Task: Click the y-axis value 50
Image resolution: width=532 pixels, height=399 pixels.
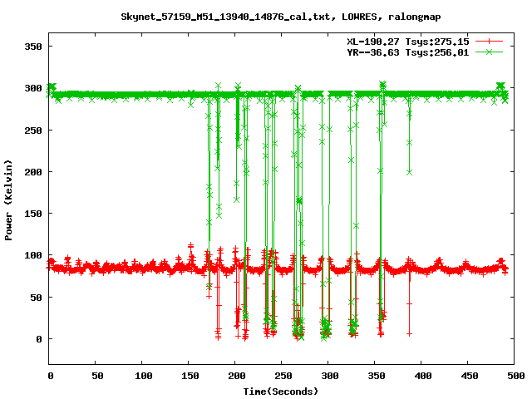Action: (x=36, y=298)
